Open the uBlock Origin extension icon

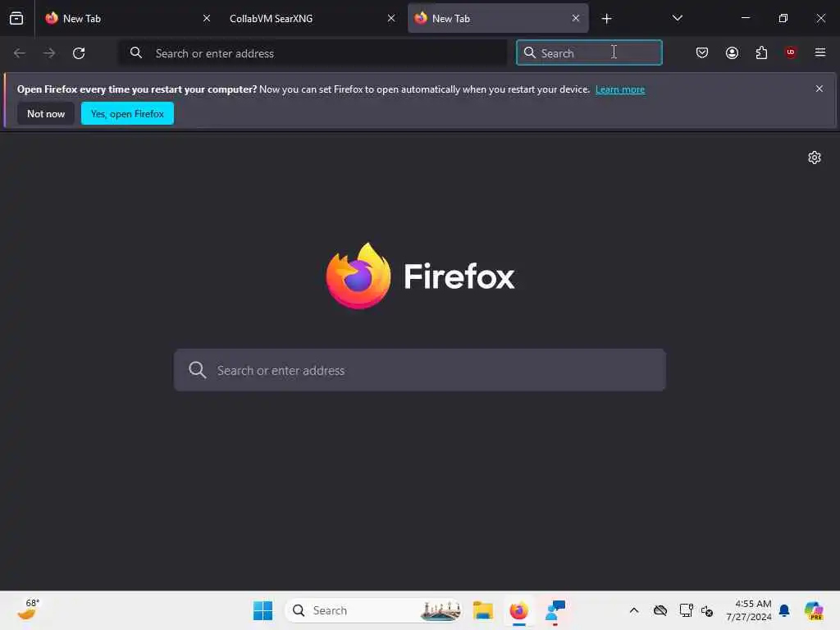tap(791, 52)
